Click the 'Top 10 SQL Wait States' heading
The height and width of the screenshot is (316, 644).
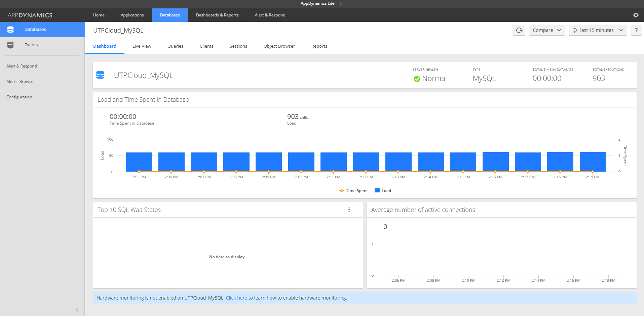pos(129,210)
